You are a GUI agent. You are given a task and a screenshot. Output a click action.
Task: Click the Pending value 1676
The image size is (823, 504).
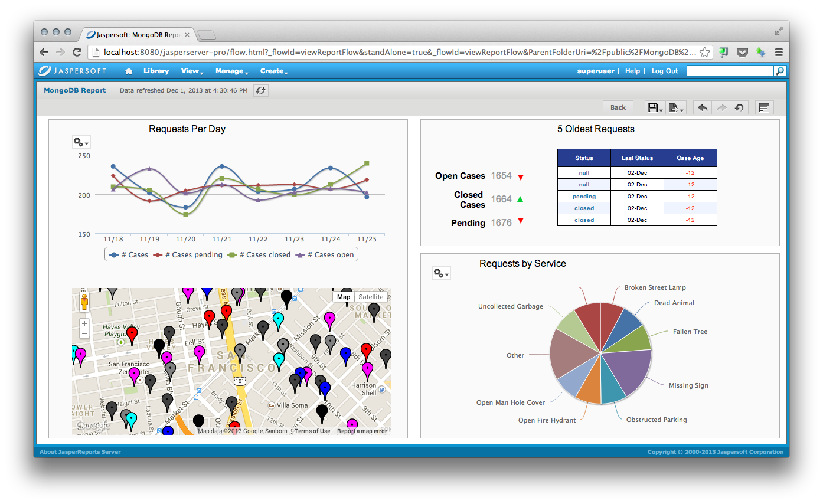501,223
